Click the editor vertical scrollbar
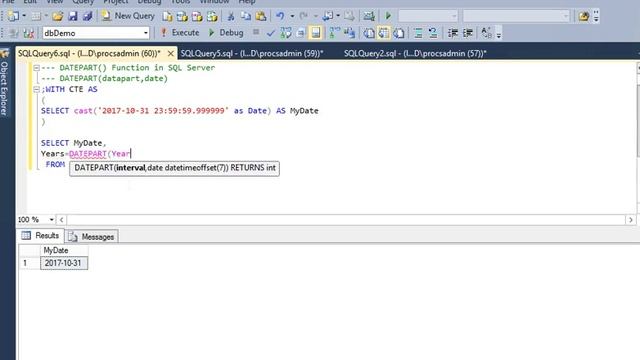Image resolution: width=640 pixels, height=360 pixels. pyautogui.click(x=638, y=120)
